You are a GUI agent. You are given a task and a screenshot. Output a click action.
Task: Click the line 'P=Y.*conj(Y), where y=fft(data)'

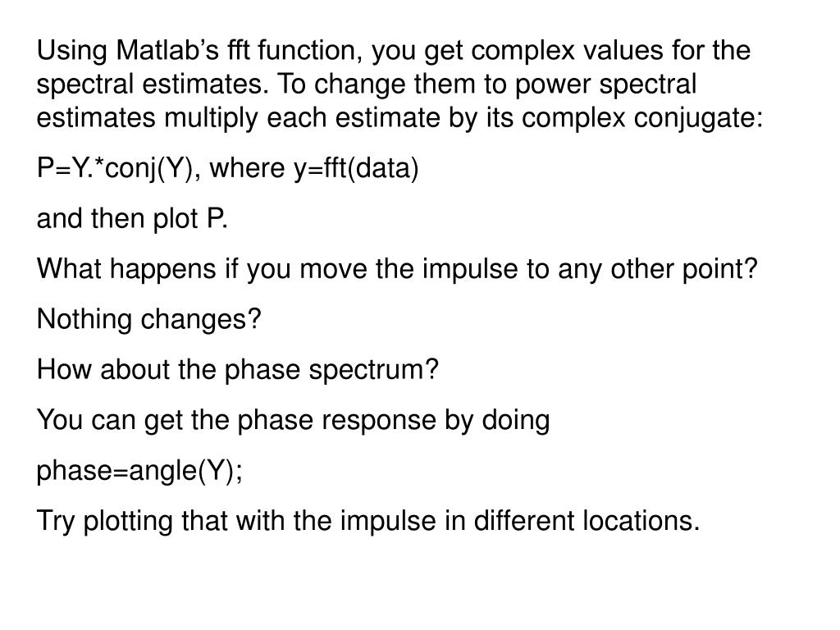pos(228,167)
